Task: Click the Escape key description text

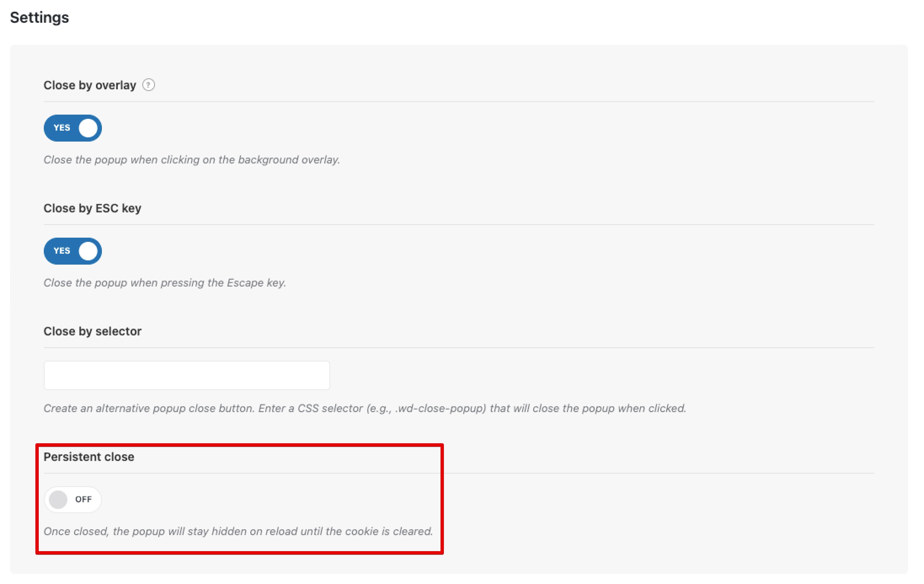Action: point(165,283)
